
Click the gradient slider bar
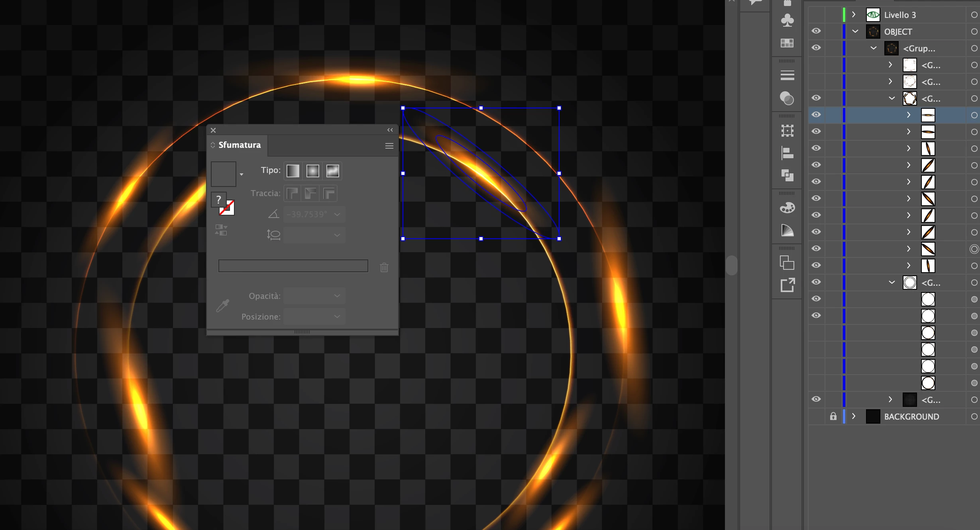tap(293, 266)
